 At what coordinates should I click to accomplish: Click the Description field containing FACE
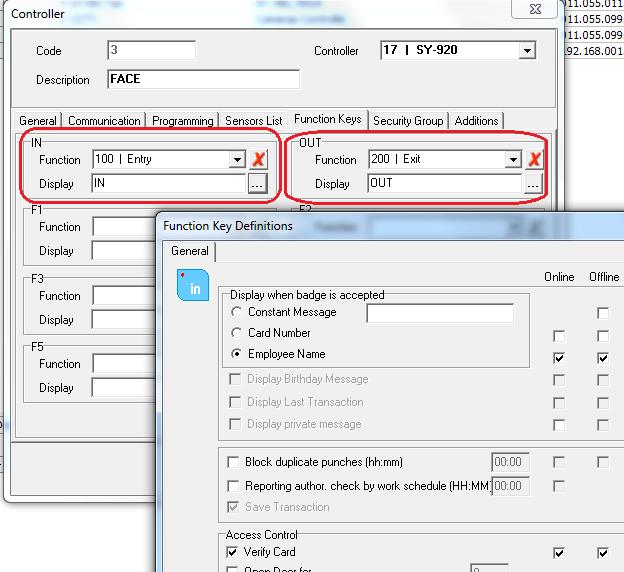coord(203,80)
